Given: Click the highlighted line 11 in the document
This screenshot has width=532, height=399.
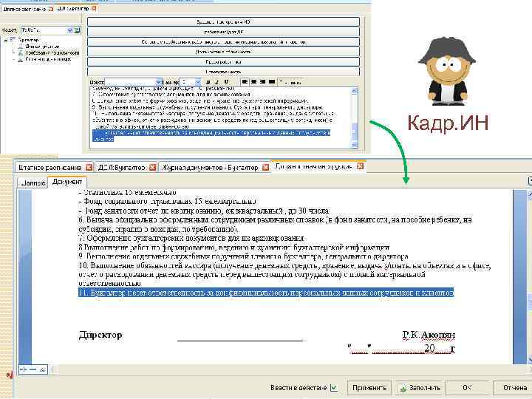Looking at the screenshot, I should [x=266, y=293].
